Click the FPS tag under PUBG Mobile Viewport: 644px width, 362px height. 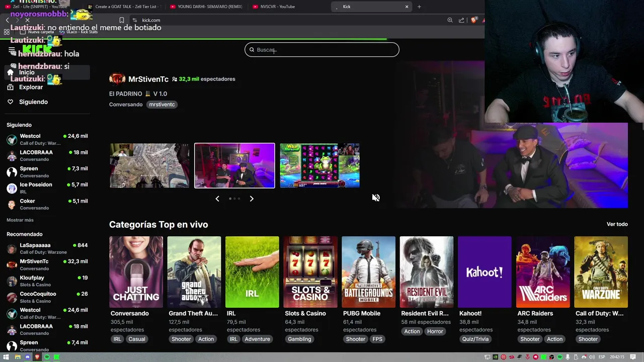pos(377,339)
